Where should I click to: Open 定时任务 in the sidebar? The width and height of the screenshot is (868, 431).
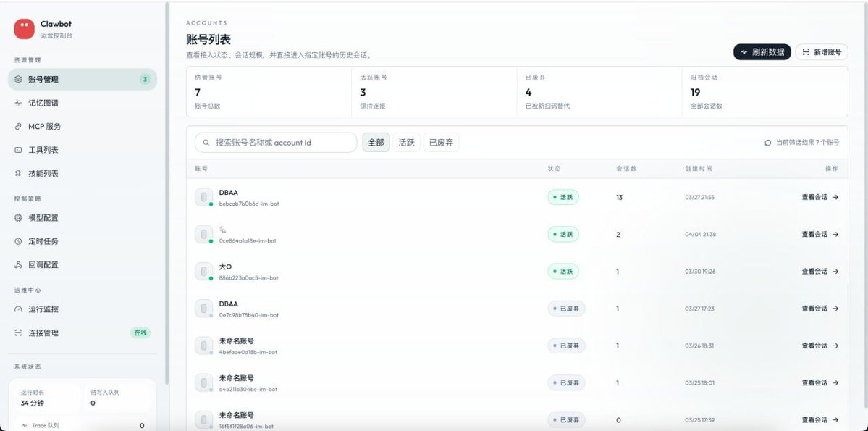[83, 241]
